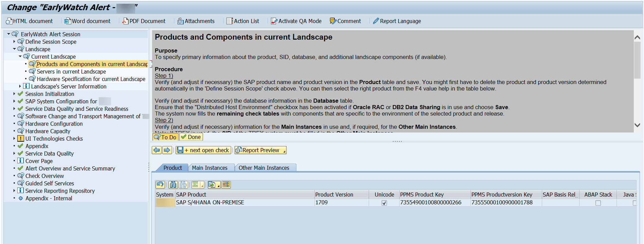Change the Report Language

pos(397,21)
